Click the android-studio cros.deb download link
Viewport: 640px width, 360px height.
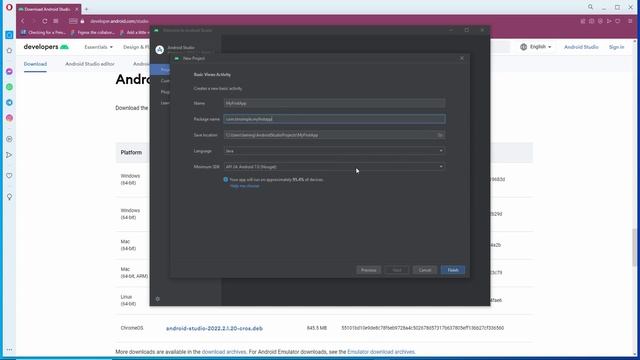pyautogui.click(x=214, y=328)
